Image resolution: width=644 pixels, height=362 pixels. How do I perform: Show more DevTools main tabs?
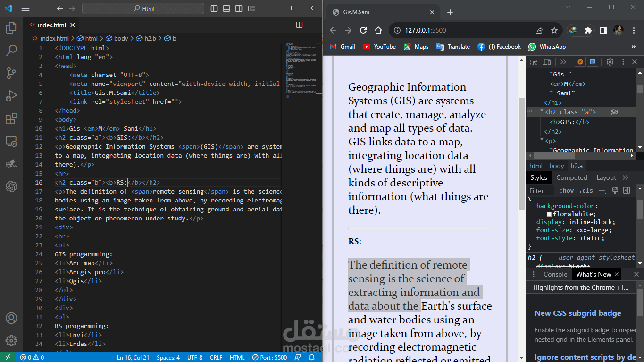click(563, 62)
